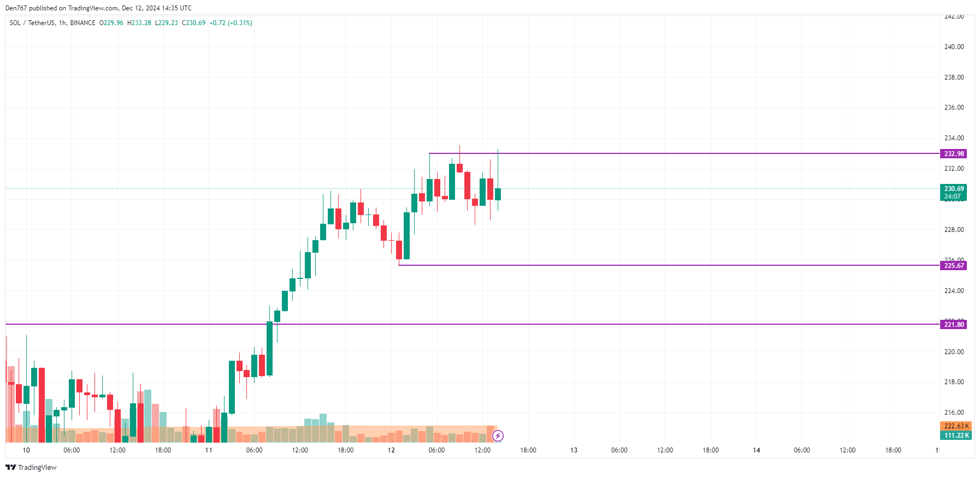Open the TradingView.com link in header
Viewport: 980px width, 477px height.
(93, 8)
